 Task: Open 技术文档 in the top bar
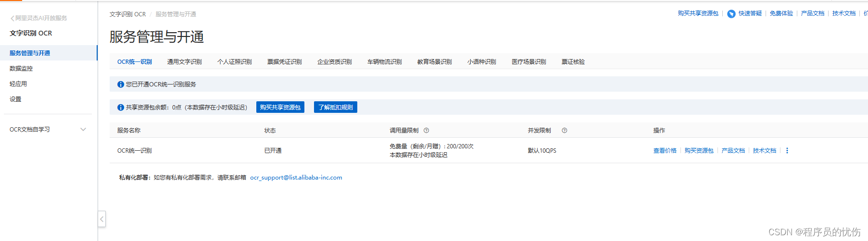coord(844,13)
